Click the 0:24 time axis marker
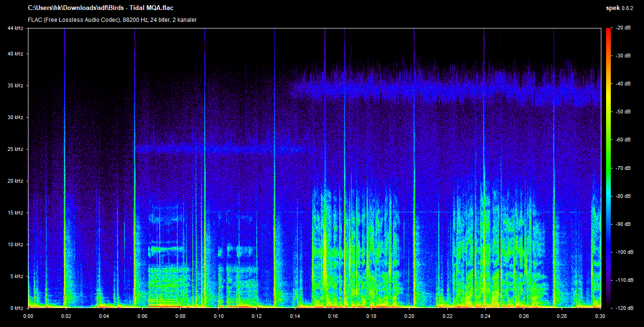644x327 pixels. [486, 316]
